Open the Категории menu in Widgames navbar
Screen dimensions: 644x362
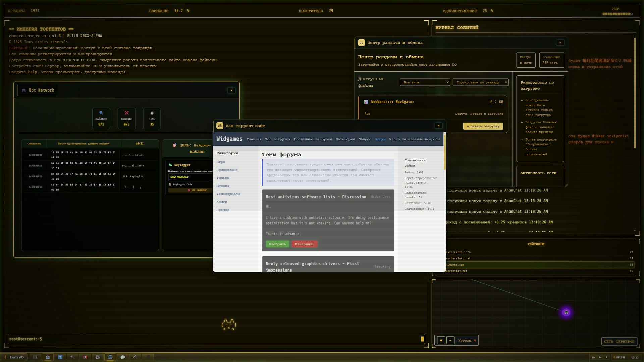(345, 139)
